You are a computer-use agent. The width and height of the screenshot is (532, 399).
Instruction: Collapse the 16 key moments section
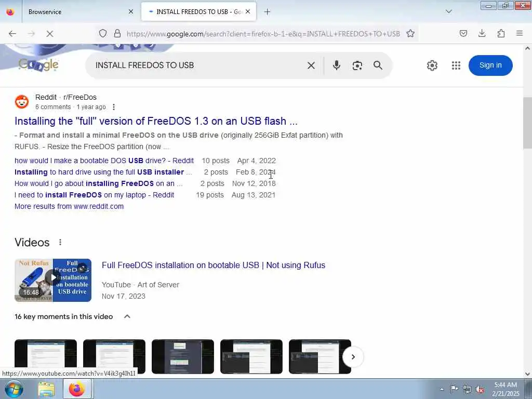click(127, 316)
